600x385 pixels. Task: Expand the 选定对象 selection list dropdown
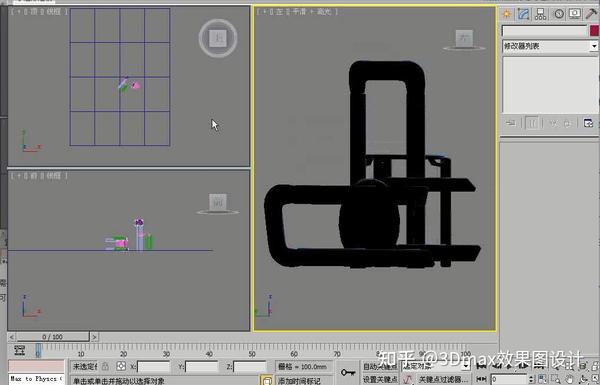point(466,366)
